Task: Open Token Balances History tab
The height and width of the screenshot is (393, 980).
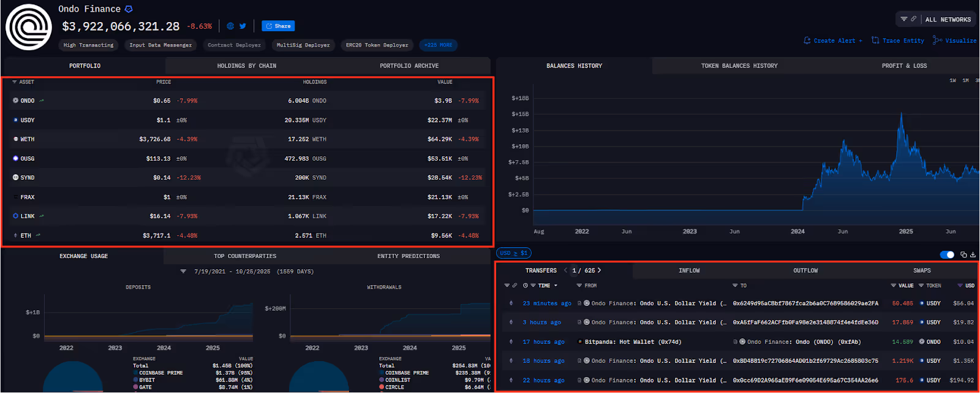Action: click(739, 66)
